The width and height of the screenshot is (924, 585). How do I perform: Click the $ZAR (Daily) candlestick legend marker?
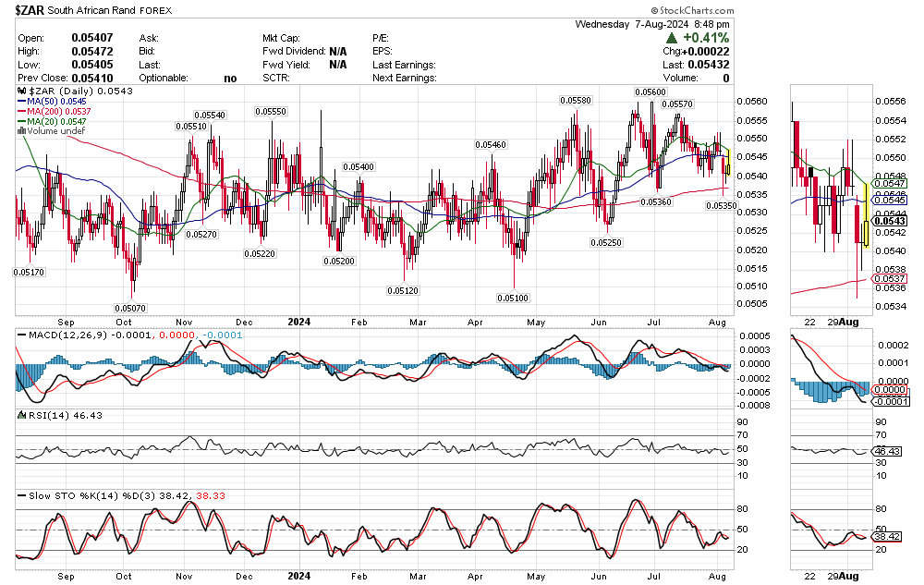click(22, 93)
